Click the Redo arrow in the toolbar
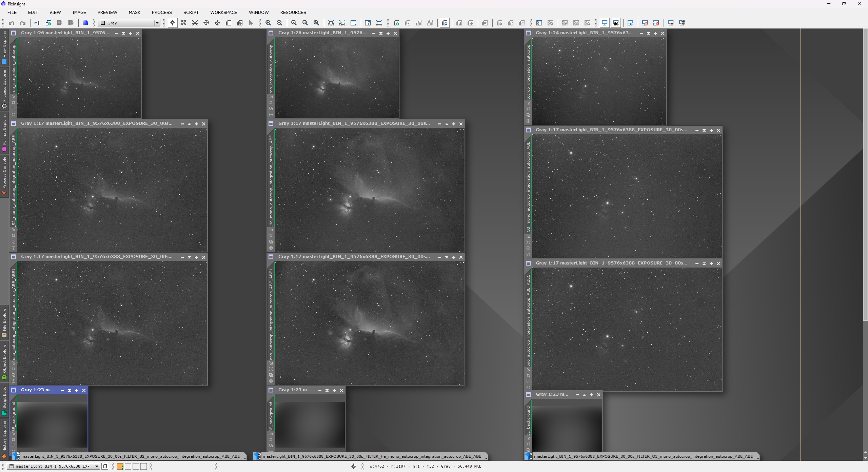This screenshot has width=868, height=472. coord(23,23)
